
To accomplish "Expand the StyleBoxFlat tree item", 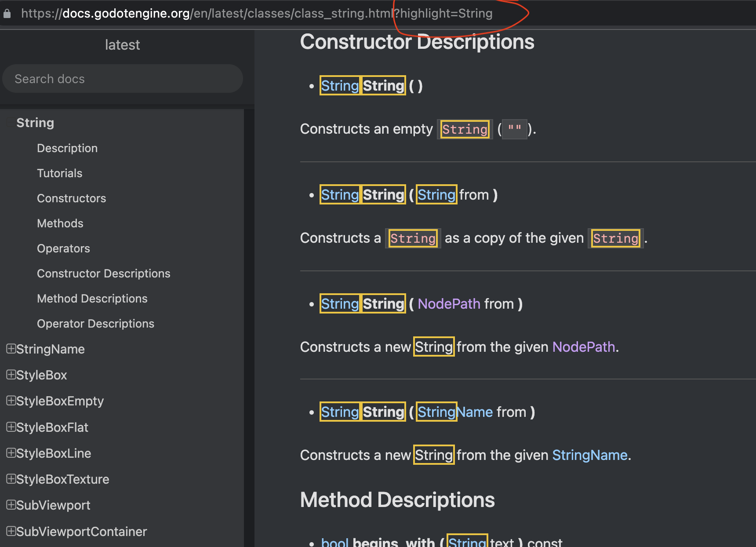I will tap(11, 427).
